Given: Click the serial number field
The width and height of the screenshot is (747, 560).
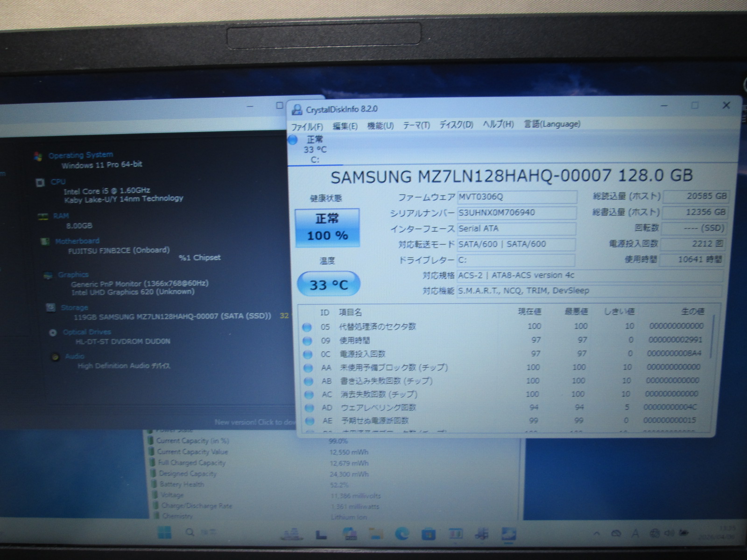Looking at the screenshot, I should [x=516, y=213].
